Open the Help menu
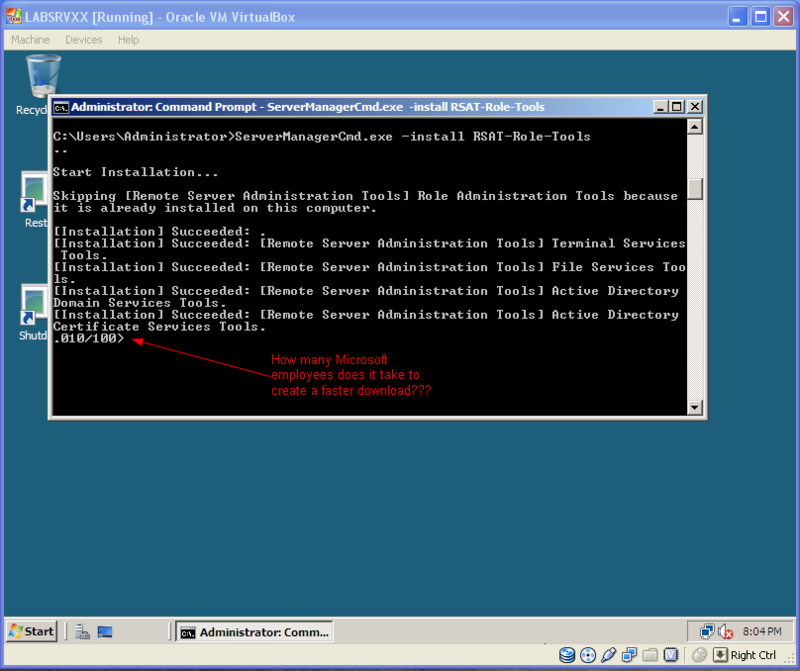 pos(129,40)
